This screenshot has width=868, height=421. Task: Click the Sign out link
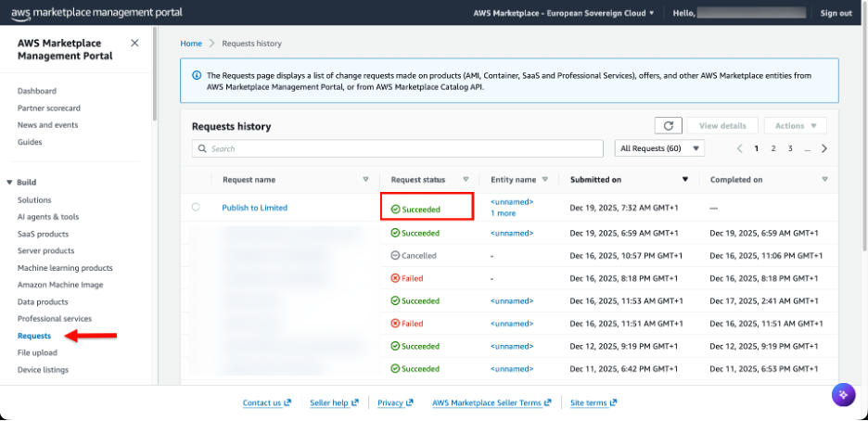click(x=836, y=13)
